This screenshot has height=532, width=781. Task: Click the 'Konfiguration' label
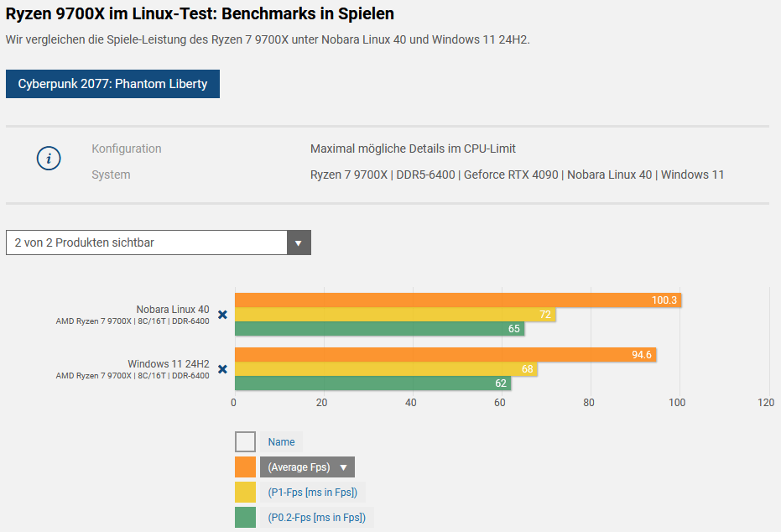coord(127,149)
